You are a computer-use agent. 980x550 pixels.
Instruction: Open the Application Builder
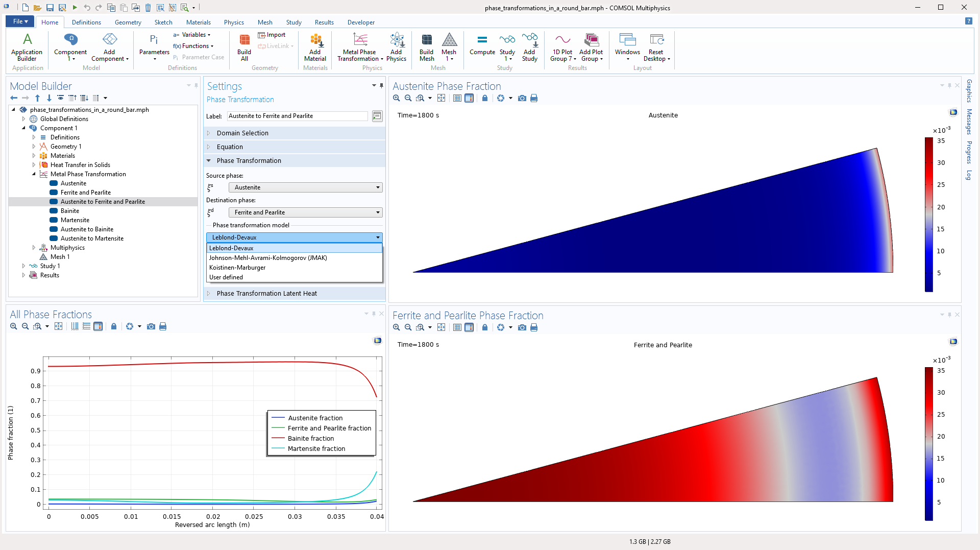pos(27,47)
